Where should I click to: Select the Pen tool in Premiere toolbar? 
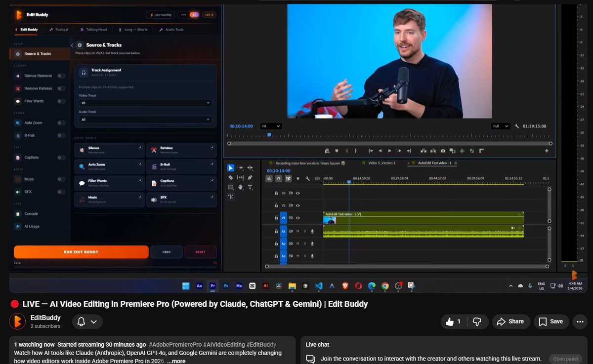pos(250,177)
